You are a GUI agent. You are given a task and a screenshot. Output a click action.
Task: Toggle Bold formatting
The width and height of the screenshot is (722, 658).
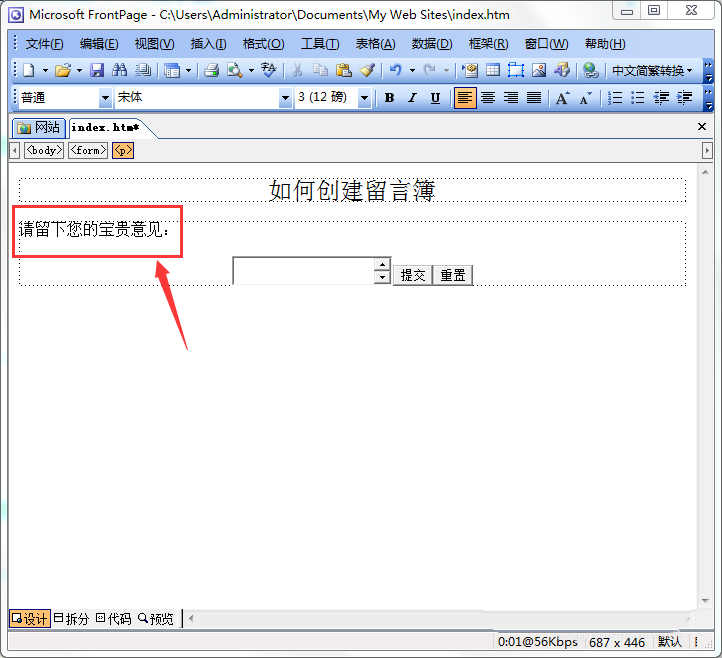[x=390, y=98]
